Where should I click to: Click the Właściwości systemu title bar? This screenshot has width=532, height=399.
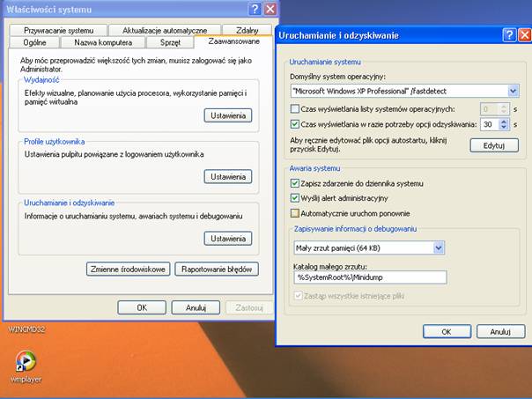tap(126, 9)
